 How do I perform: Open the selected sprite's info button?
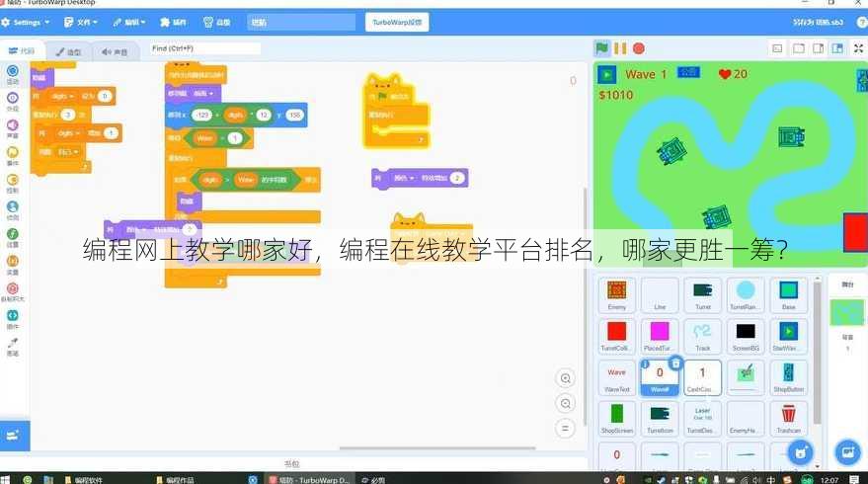click(x=645, y=363)
